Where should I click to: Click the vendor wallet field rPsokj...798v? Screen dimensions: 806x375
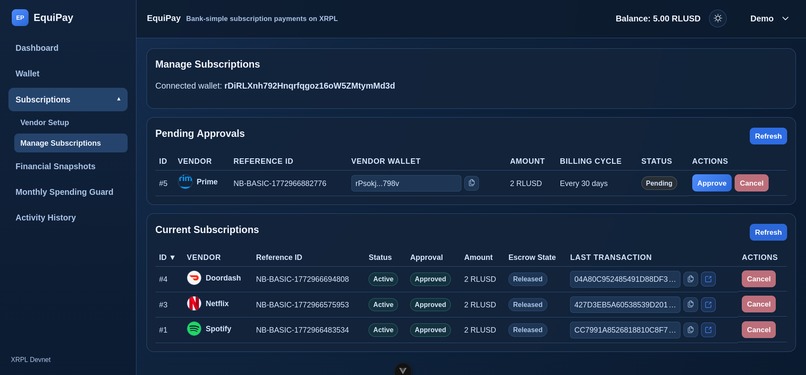pyautogui.click(x=406, y=183)
